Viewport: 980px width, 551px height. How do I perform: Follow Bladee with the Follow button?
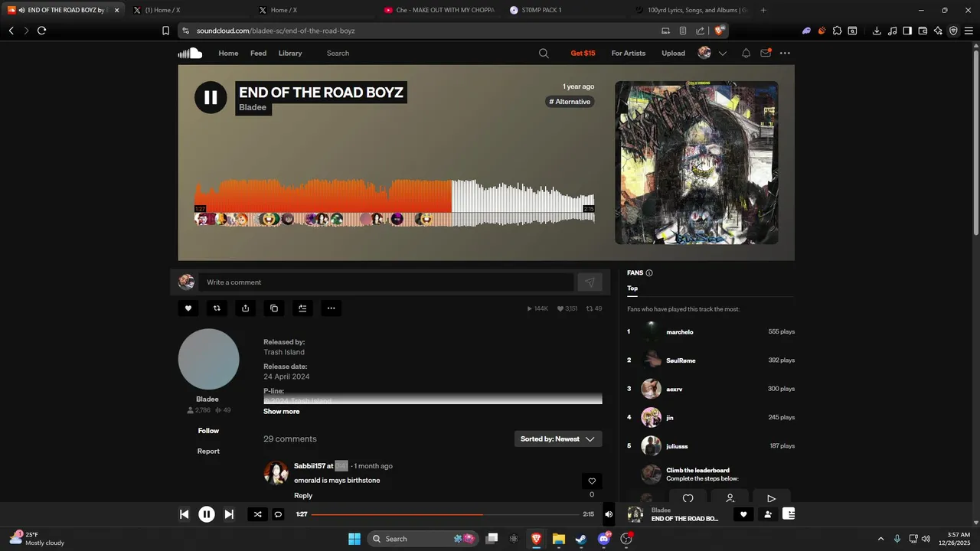[208, 431]
